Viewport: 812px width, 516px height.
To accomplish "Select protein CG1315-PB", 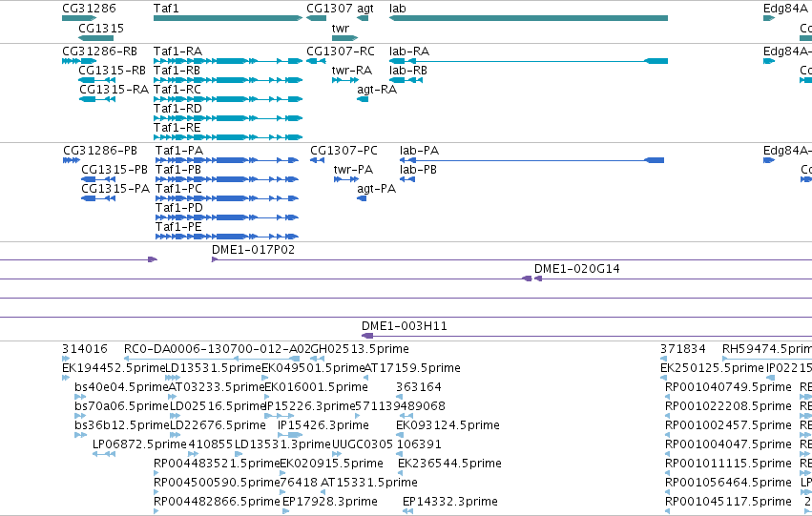I will [x=98, y=179].
